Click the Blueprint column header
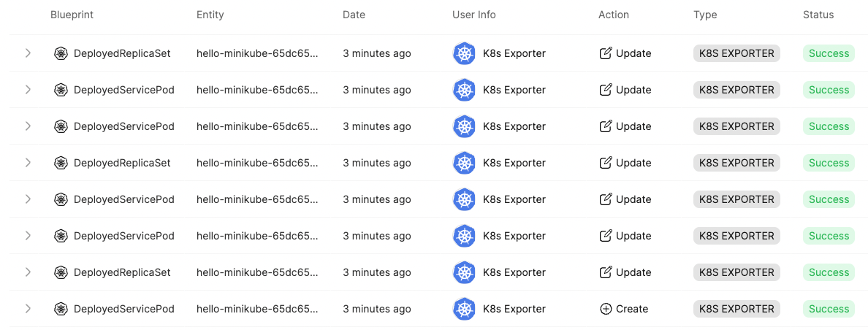Image resolution: width=868 pixels, height=330 pixels. [x=72, y=15]
